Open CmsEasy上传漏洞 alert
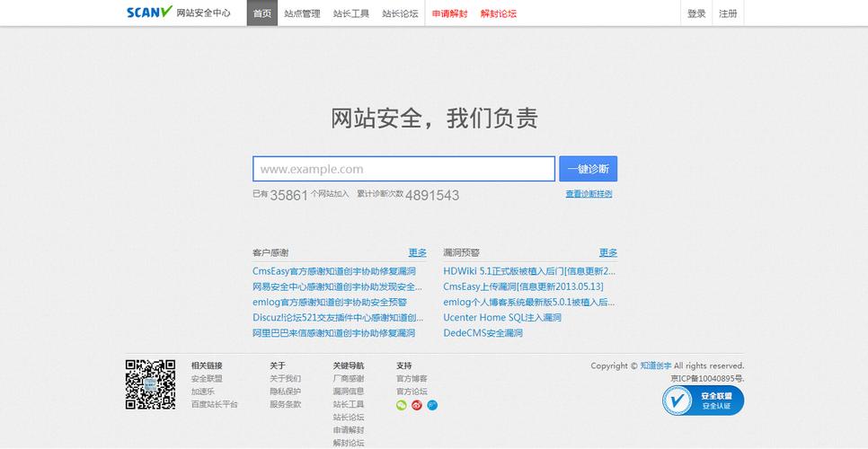The width and height of the screenshot is (868, 449). [x=523, y=287]
